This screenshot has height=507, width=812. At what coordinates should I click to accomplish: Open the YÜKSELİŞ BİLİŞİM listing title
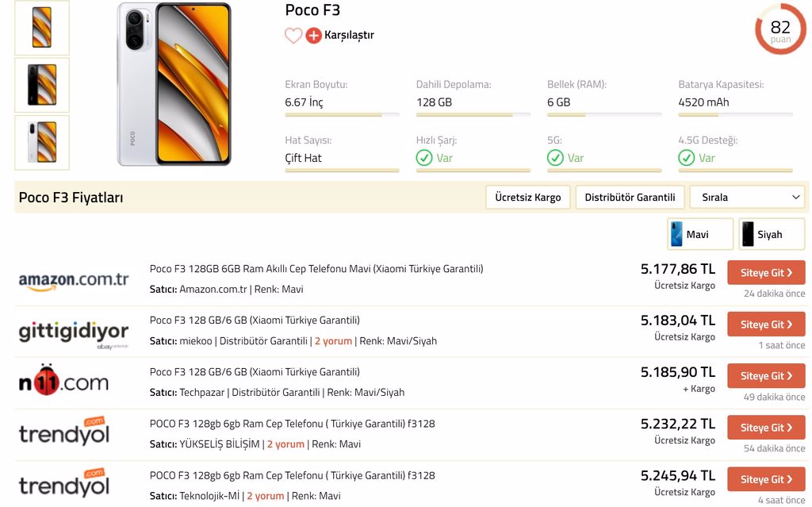tap(292, 424)
